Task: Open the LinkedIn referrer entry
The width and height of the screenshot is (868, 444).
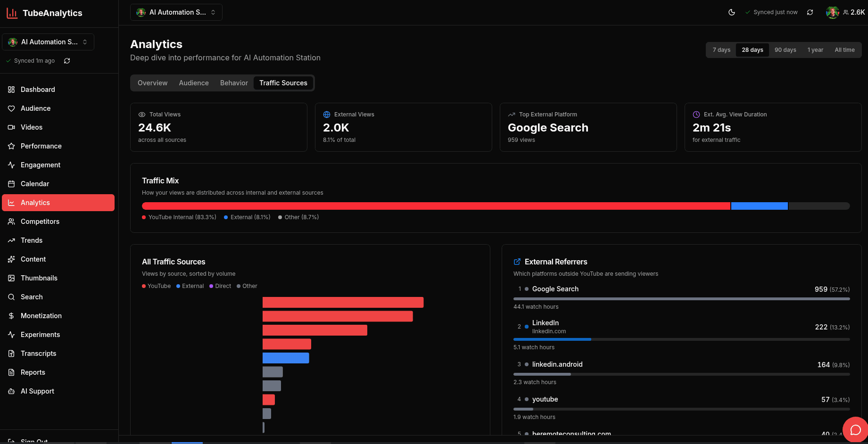Action: 545,323
